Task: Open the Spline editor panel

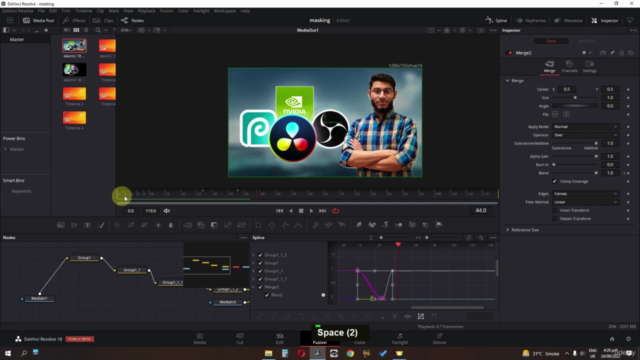Action: pos(496,20)
